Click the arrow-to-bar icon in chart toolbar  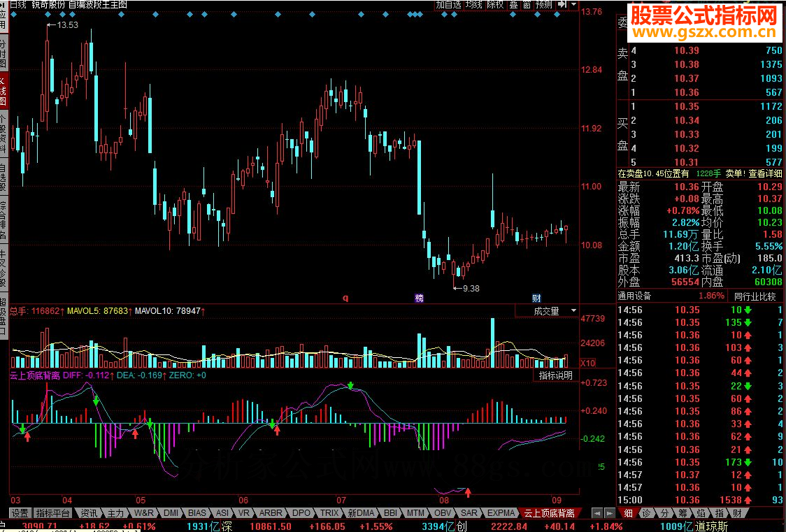coord(562,4)
